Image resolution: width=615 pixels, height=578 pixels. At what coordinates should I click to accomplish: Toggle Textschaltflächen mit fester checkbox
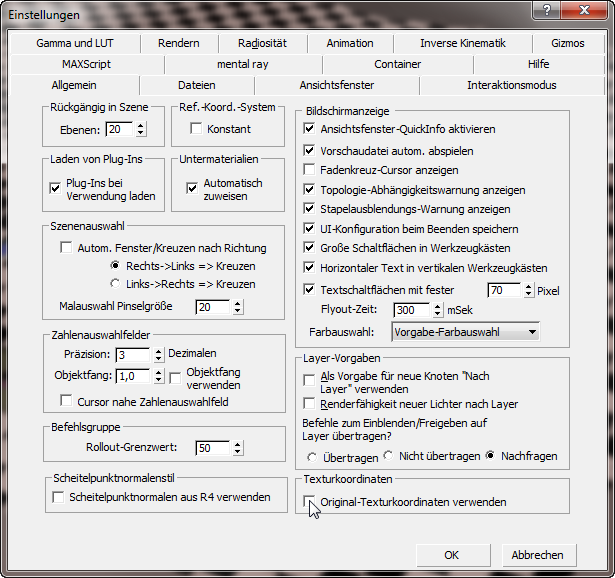point(309,289)
